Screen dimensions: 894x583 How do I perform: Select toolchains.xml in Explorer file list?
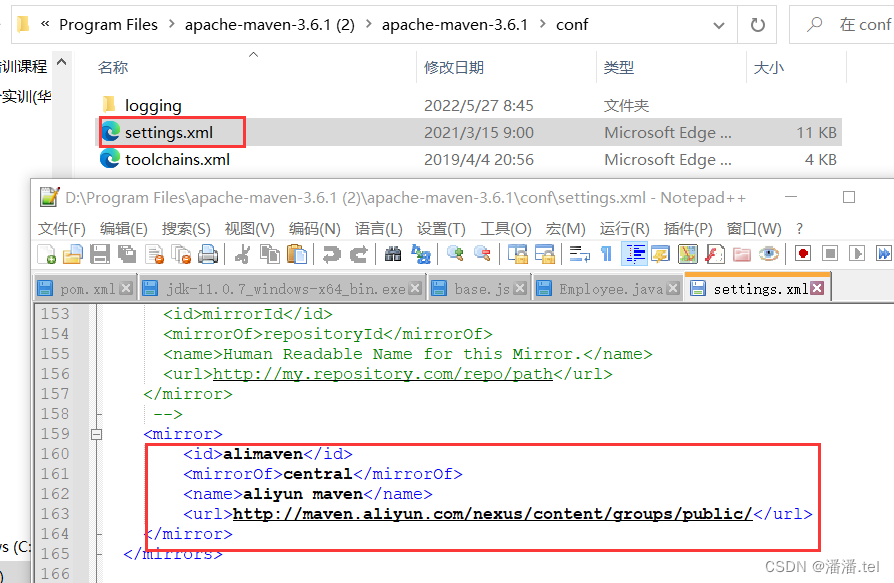point(177,159)
